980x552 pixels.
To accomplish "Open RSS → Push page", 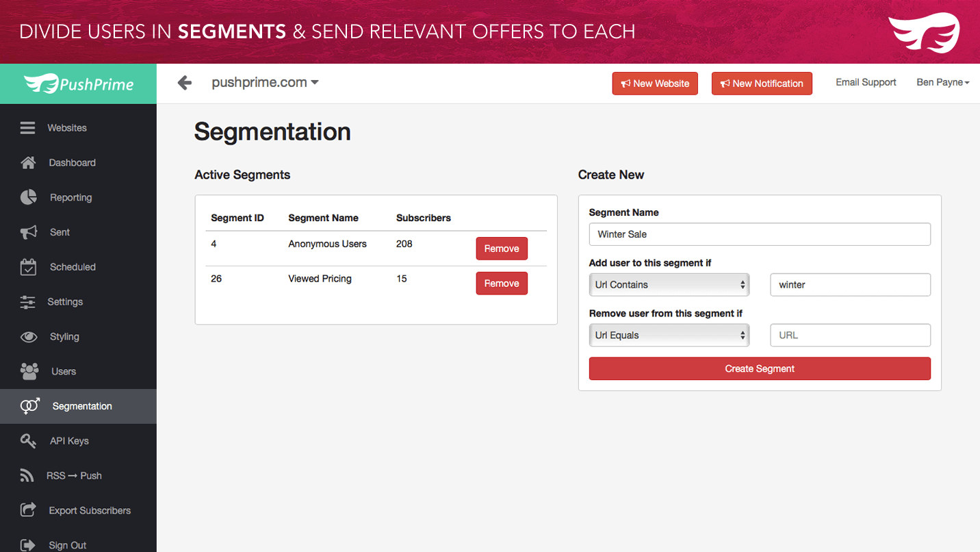I will [x=74, y=476].
